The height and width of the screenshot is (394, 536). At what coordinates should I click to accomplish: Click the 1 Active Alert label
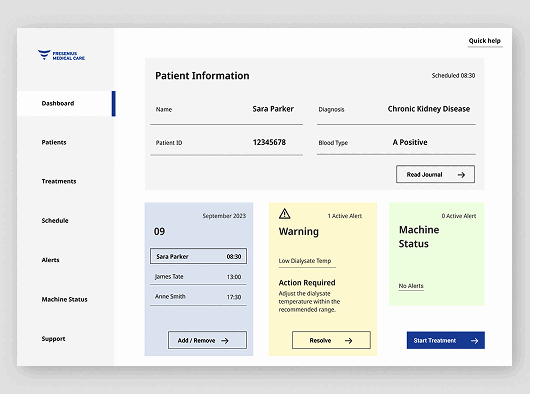(345, 216)
